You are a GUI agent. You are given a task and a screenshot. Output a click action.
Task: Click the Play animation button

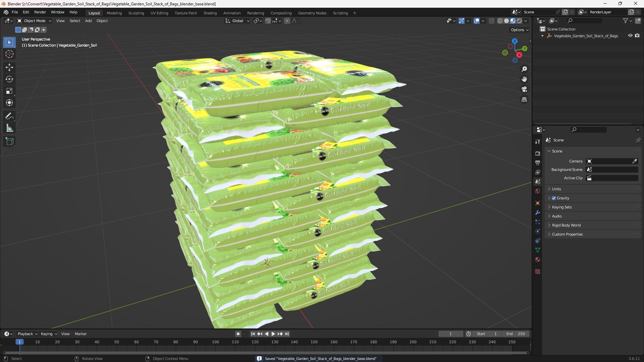[273, 334]
